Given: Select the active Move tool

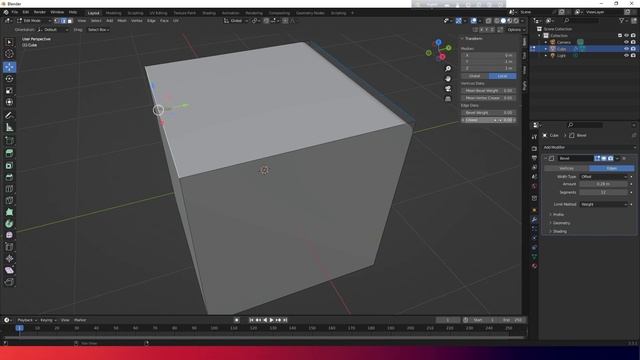Looking at the screenshot, I should point(9,67).
